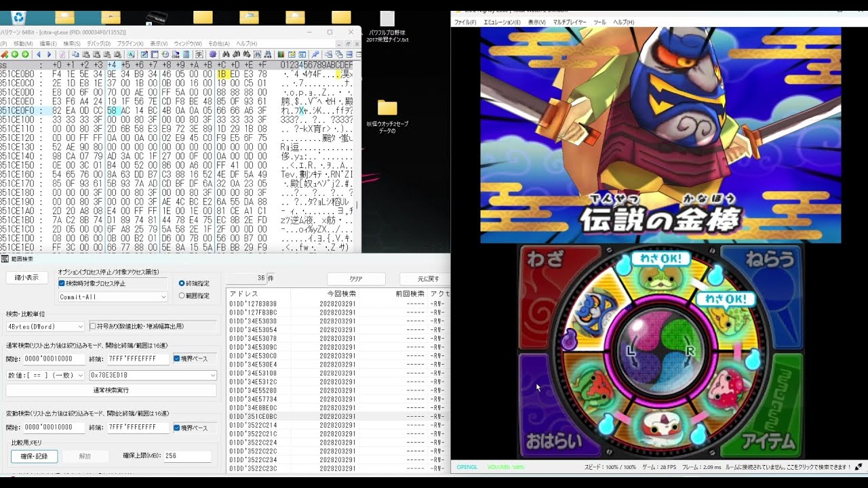Viewport: 868px width, 488px height.
Task: Click the green back arrow toolbar icon
Action: point(14,54)
